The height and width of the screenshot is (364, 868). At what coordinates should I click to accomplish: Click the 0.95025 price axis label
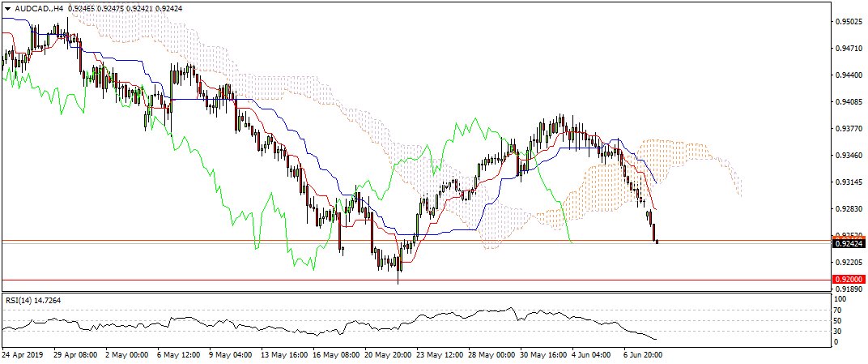pos(848,22)
